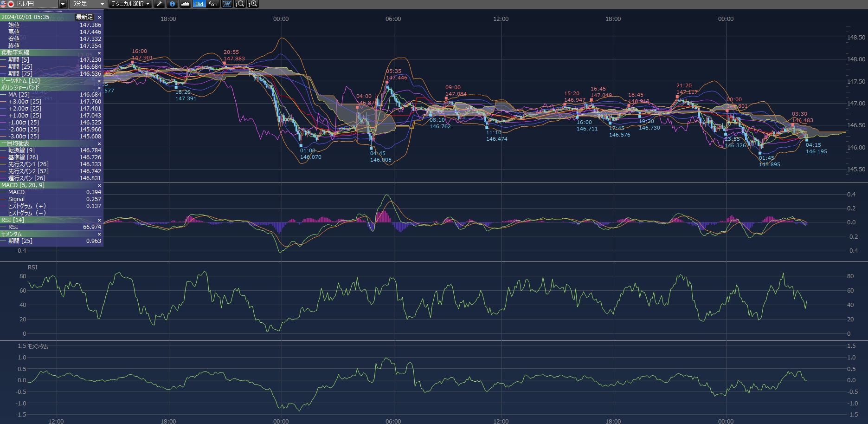Open the ドル/円 currency pair dropdown
Image resolution: width=868 pixels, height=424 pixels.
tap(63, 4)
